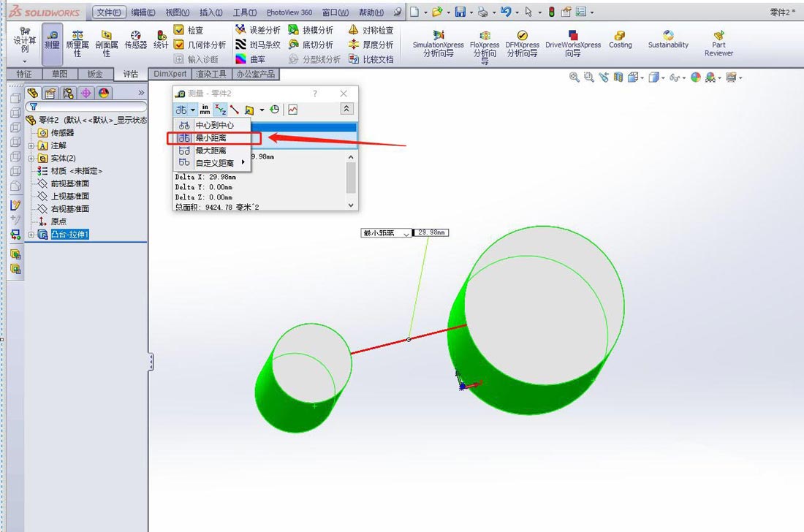Switch to the 渲染工具 tab
This screenshot has width=804, height=532.
point(211,74)
